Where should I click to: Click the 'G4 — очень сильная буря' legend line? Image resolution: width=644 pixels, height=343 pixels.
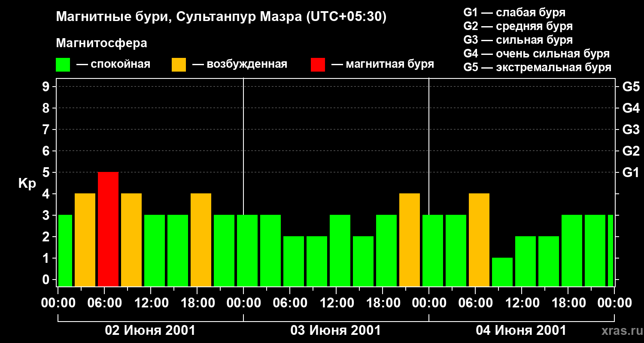(537, 54)
